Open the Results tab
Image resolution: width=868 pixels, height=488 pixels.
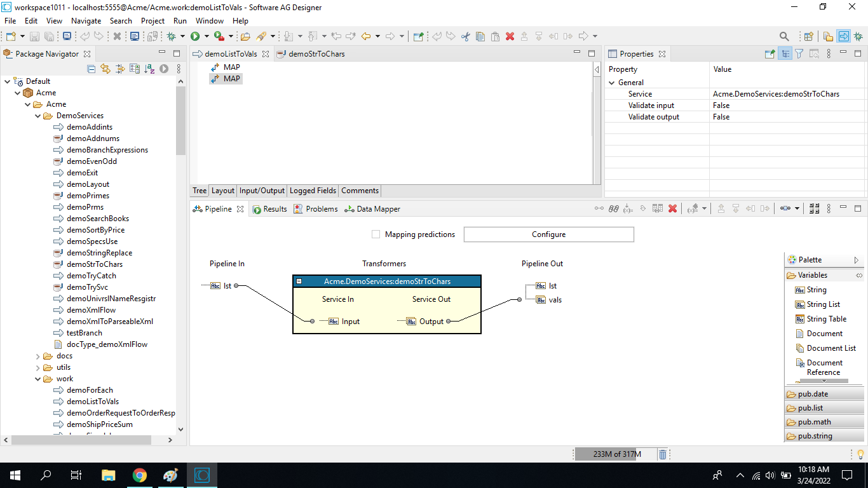269,208
